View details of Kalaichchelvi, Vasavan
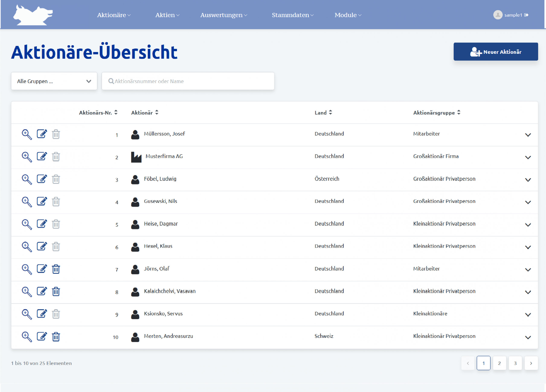546x392 pixels. tap(27, 292)
